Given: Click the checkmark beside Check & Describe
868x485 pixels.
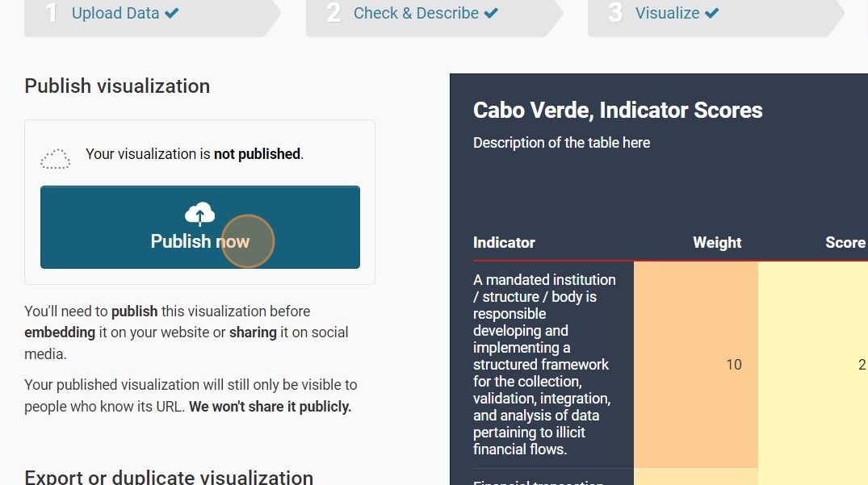Looking at the screenshot, I should tap(491, 13).
